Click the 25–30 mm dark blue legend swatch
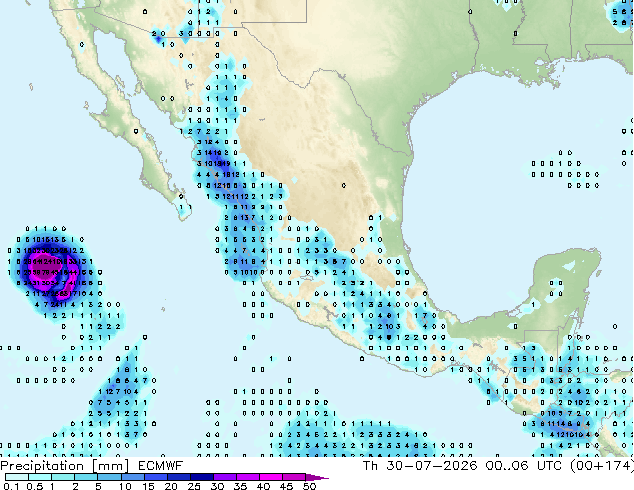This screenshot has height=490, width=634. click(202, 477)
